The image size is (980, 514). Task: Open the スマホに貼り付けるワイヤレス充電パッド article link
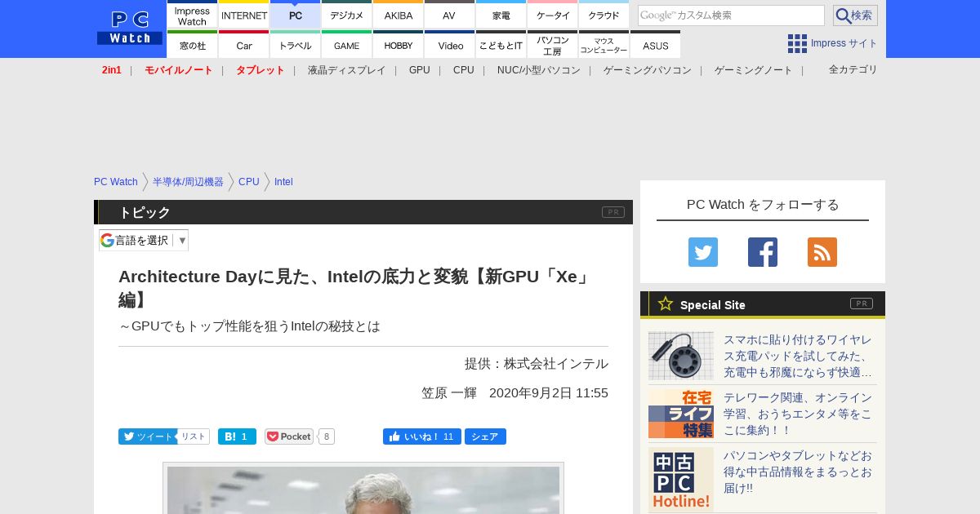click(x=798, y=356)
